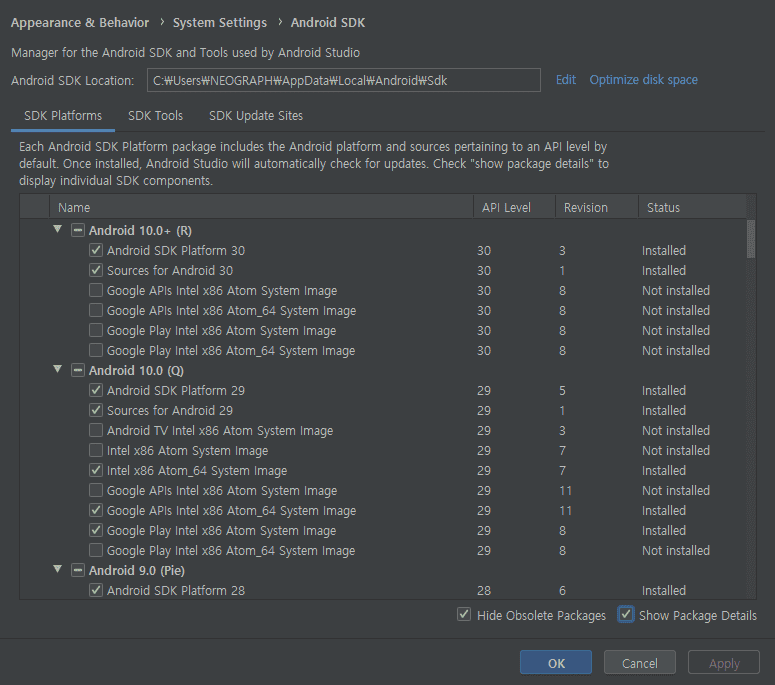This screenshot has width=775, height=685.
Task: Uncheck Android SDK Platform 30
Action: click(96, 250)
